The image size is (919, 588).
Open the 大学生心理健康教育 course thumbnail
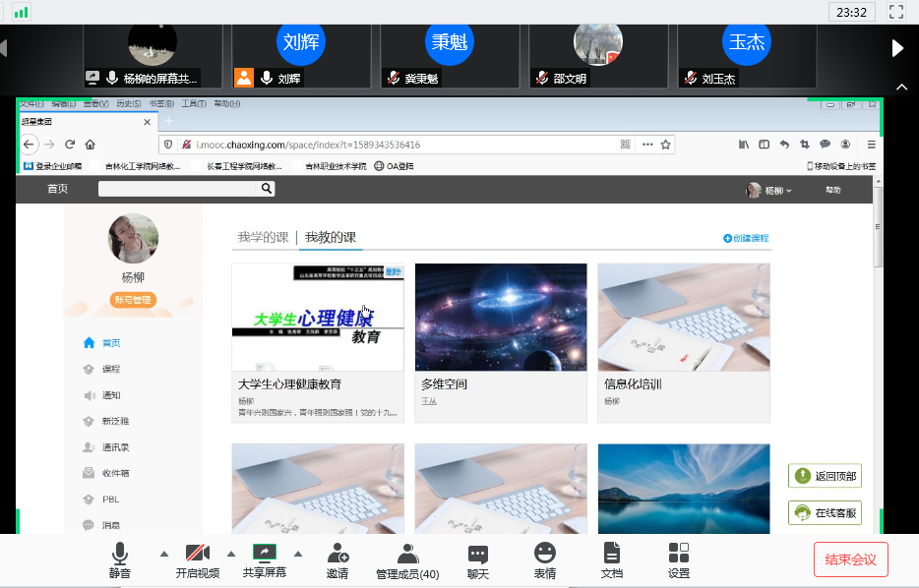[x=317, y=317]
